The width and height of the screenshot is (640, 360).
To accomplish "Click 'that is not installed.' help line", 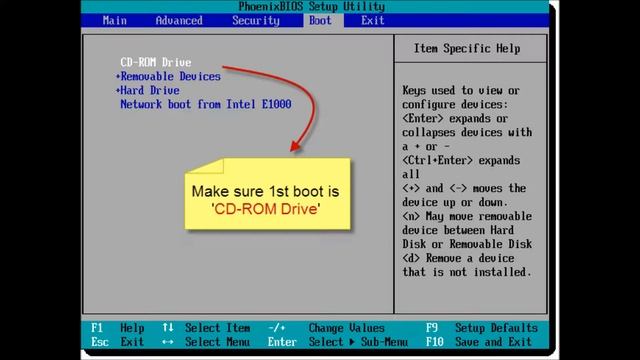I will (467, 272).
